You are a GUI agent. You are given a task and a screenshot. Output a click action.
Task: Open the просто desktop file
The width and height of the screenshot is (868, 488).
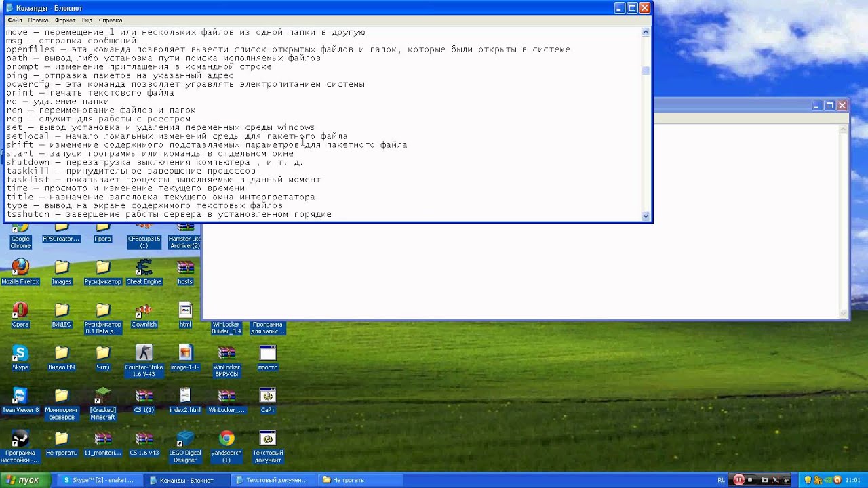click(x=268, y=357)
